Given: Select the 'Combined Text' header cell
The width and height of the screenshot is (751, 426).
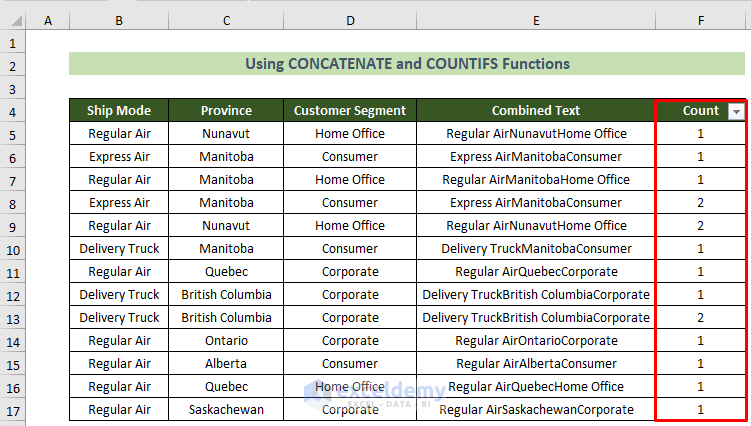Looking at the screenshot, I should pos(536,110).
